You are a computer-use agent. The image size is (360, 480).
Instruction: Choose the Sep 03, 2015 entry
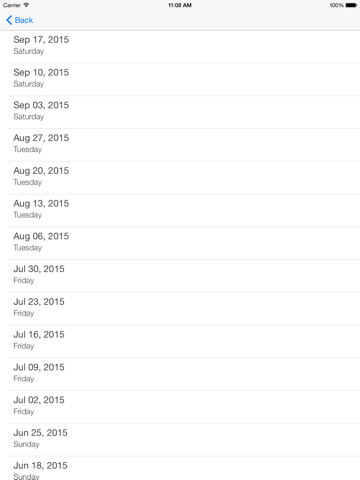click(x=180, y=112)
